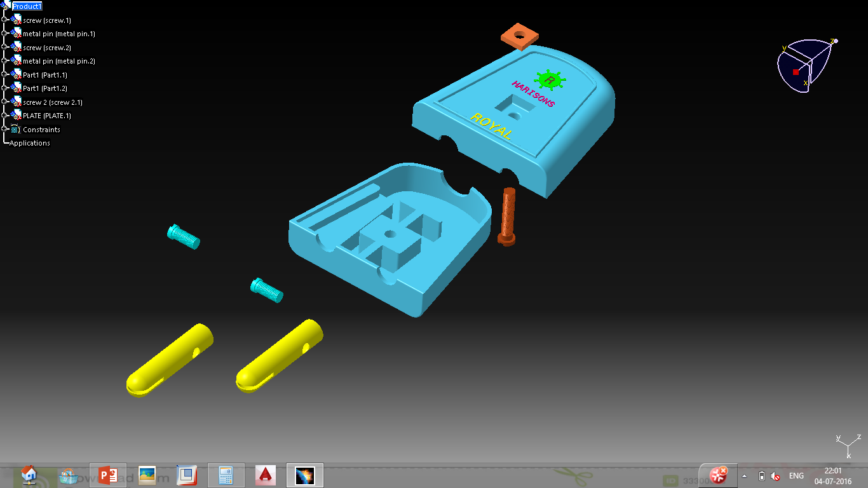Select the 'Constraints' label in the tree
Image resolution: width=868 pixels, height=488 pixels.
click(41, 130)
